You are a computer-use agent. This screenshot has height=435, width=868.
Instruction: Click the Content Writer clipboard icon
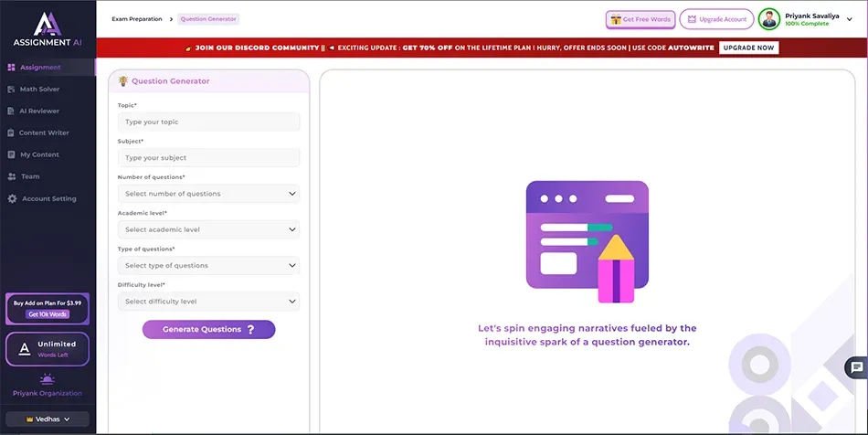pos(11,133)
